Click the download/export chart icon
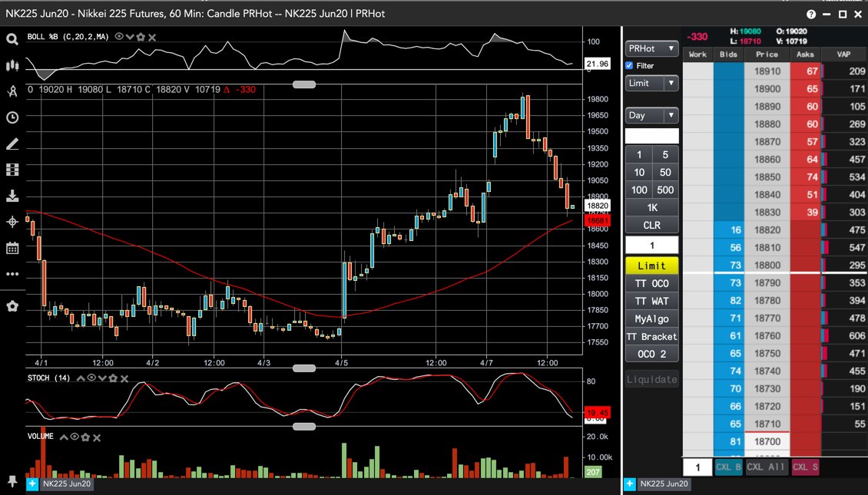The width and height of the screenshot is (868, 495). [x=12, y=196]
